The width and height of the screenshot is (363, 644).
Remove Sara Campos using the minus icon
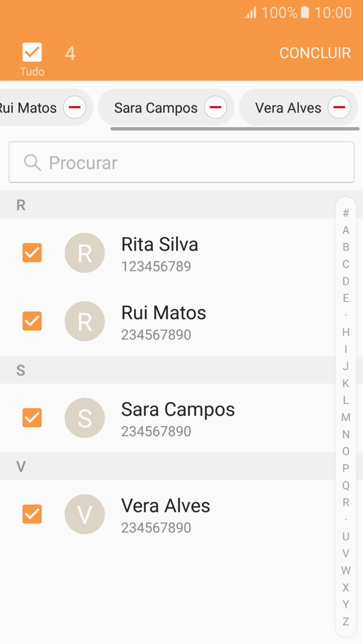coord(215,107)
